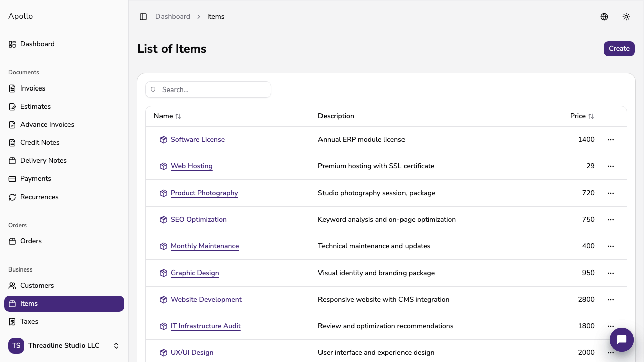The height and width of the screenshot is (362, 644).
Task: Open Taxes from the sidebar
Action: 64,322
